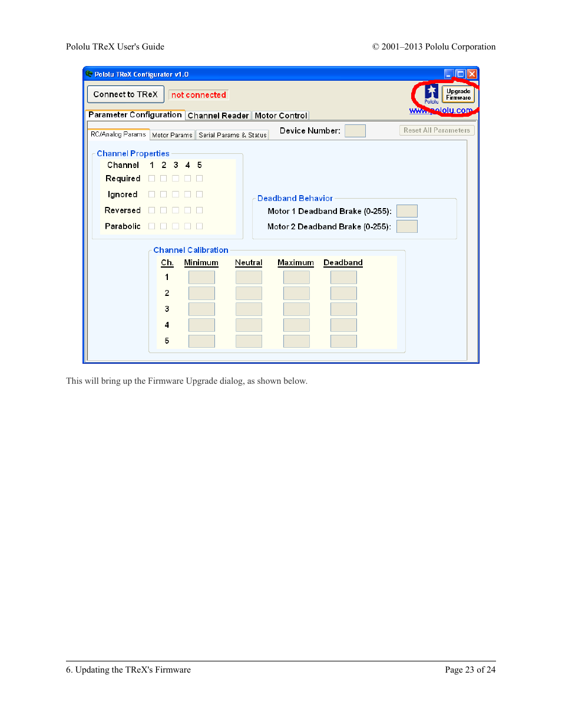The image size is (562, 728).
Task: Click channel 4 Maximum calibration field
Action: [296, 325]
